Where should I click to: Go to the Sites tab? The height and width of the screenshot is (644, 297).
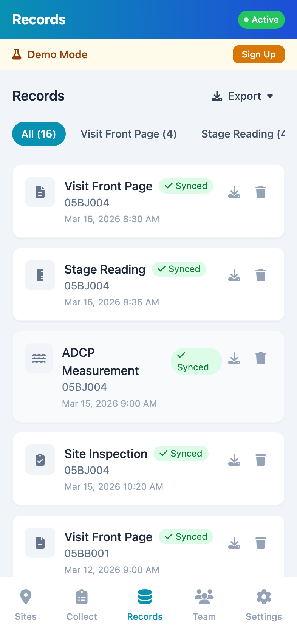[x=26, y=605]
